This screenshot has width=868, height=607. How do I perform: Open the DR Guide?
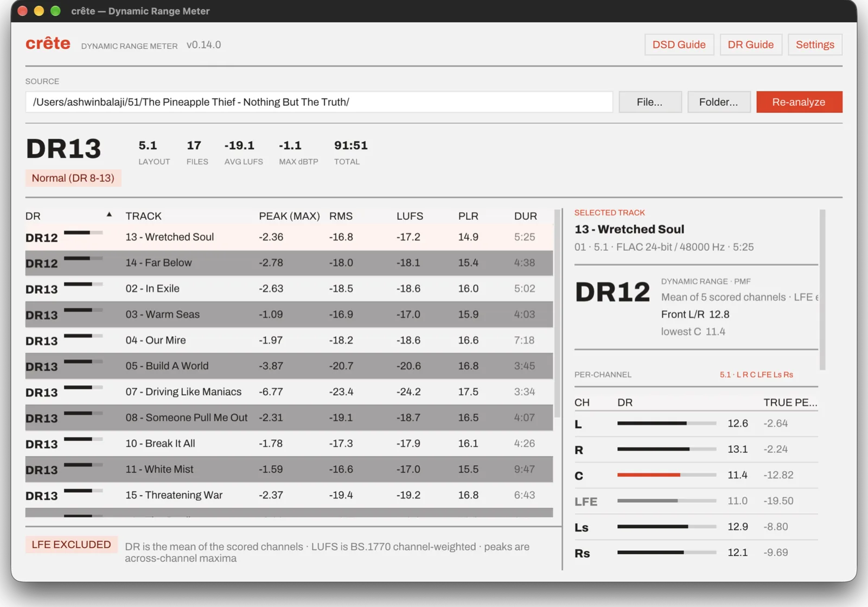click(x=750, y=45)
